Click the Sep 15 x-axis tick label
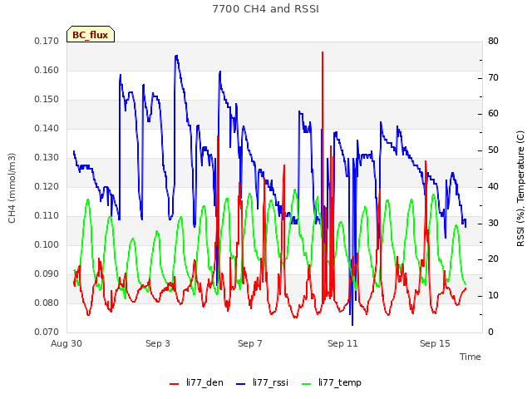This screenshot has width=532, height=399. coord(435,343)
